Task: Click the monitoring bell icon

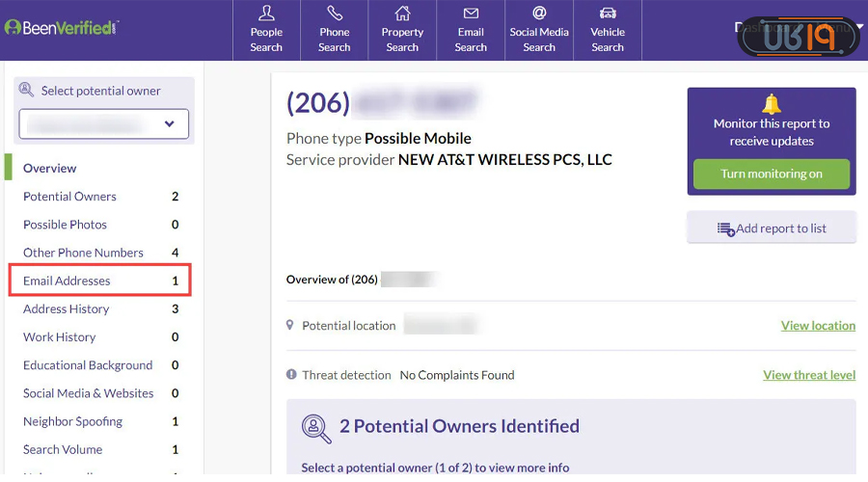Action: pos(772,104)
